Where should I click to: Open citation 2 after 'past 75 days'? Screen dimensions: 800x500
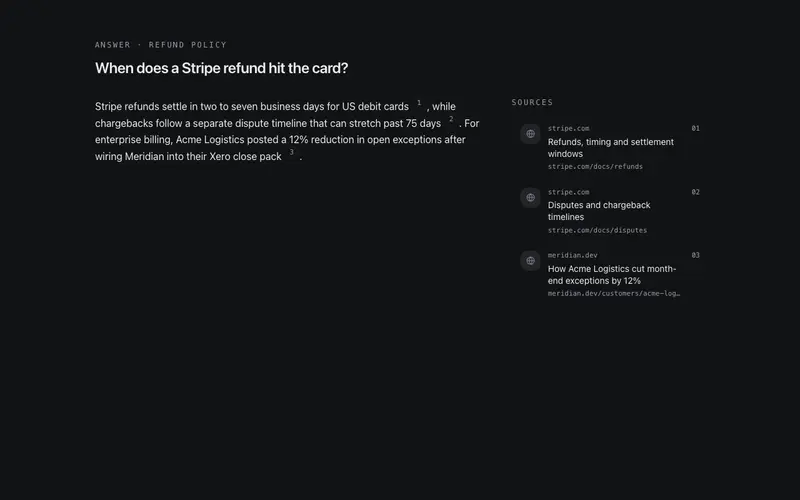(x=451, y=119)
